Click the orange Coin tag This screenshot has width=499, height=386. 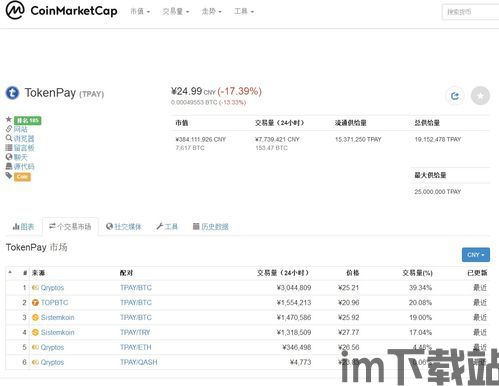click(x=22, y=177)
